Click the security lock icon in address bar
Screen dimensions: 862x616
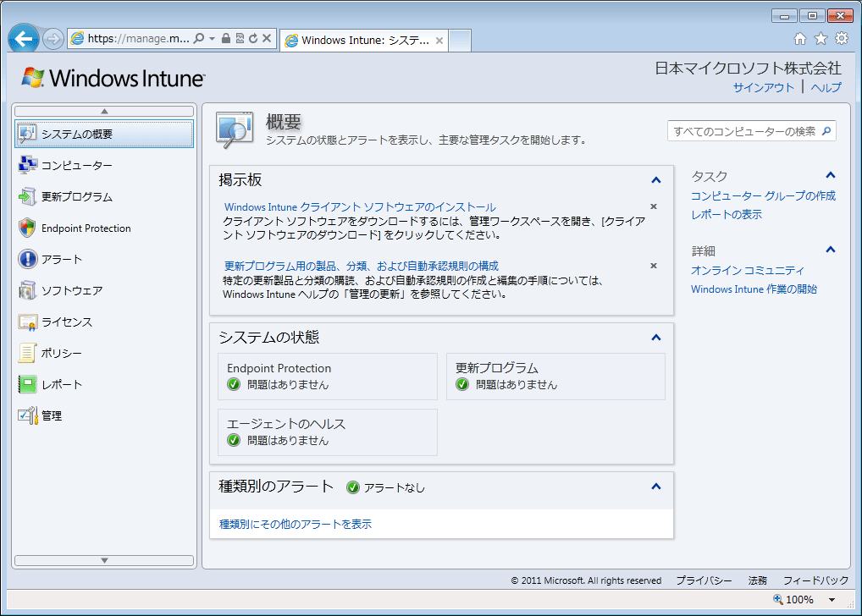[225, 38]
